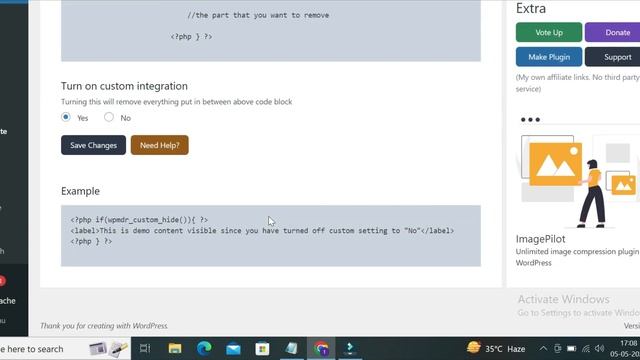Open the network Wi-Fi tray icon
The height and width of the screenshot is (360, 640).
coord(586,349)
